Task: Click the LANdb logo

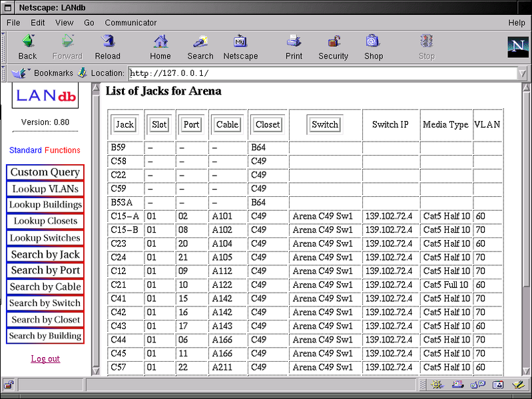Action: [45, 96]
